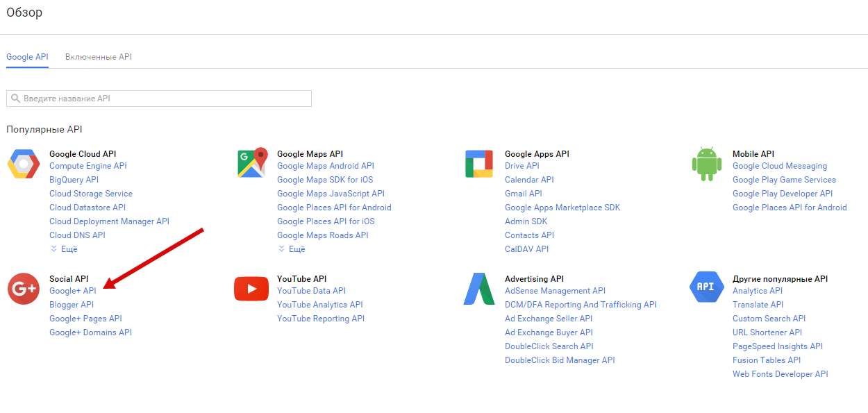
Task: Click the red Google+ icon
Action: click(x=24, y=289)
